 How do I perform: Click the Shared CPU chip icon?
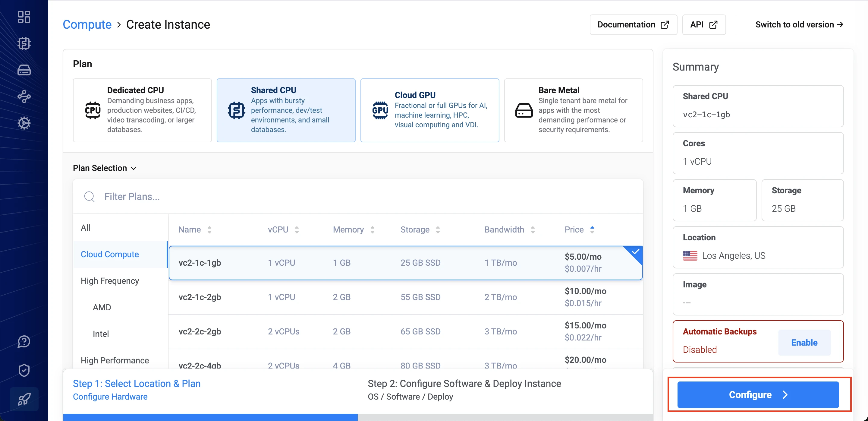[236, 110]
